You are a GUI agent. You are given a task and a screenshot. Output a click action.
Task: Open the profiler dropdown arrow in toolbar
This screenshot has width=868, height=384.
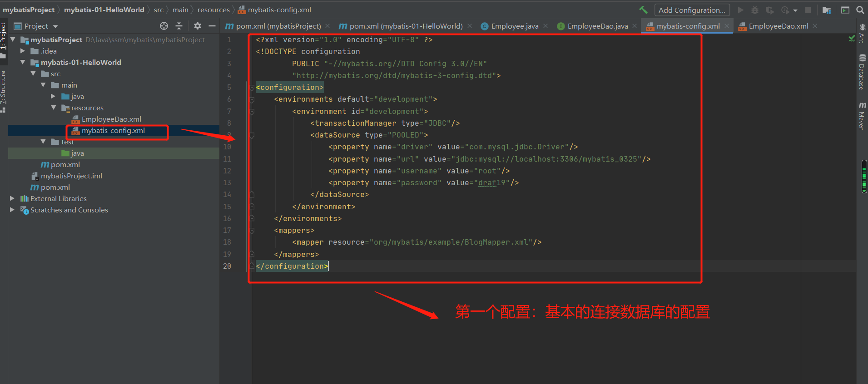[x=795, y=10]
